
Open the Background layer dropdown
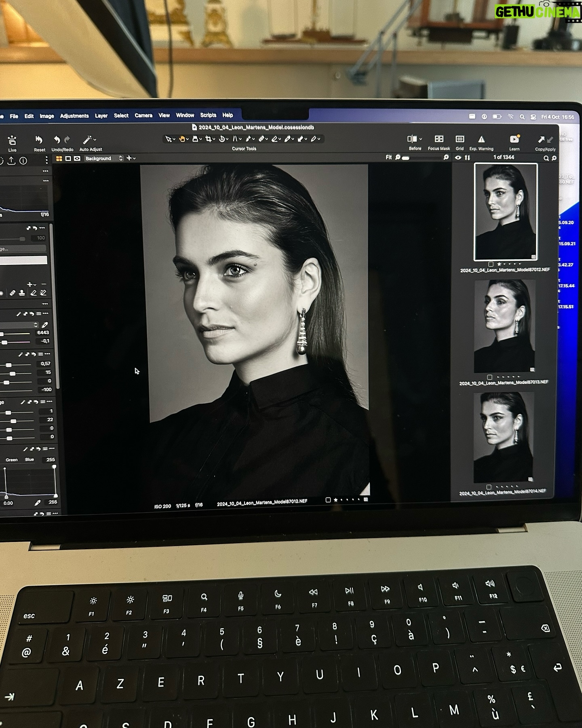[x=103, y=159]
